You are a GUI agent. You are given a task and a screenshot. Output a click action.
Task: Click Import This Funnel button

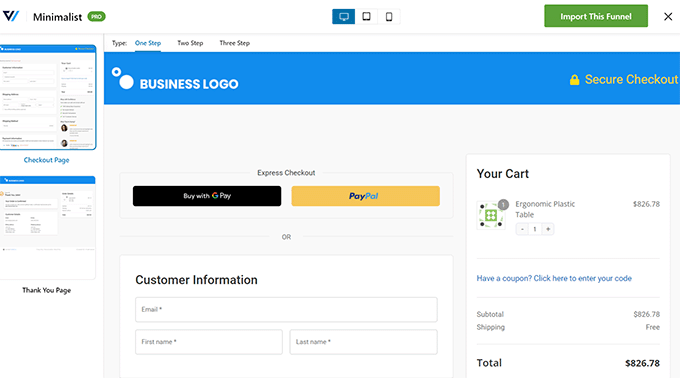pos(596,16)
